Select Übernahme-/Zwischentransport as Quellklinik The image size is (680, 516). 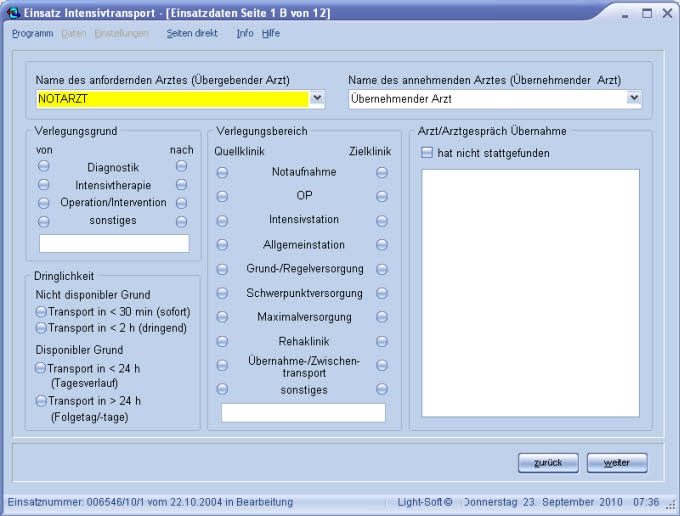click(x=222, y=366)
